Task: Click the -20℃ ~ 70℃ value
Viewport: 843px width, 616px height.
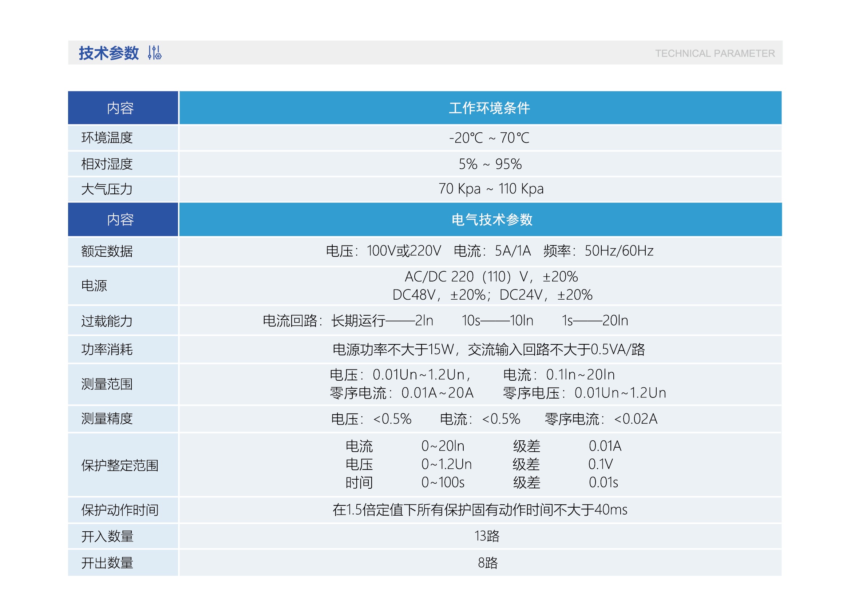Action: click(x=489, y=138)
